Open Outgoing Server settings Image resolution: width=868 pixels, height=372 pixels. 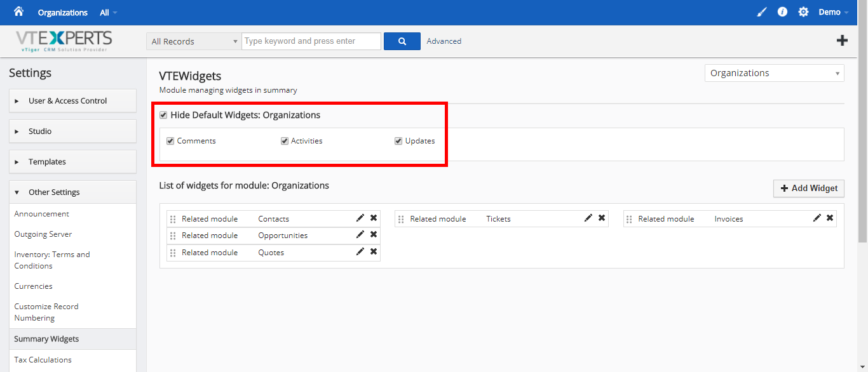43,234
